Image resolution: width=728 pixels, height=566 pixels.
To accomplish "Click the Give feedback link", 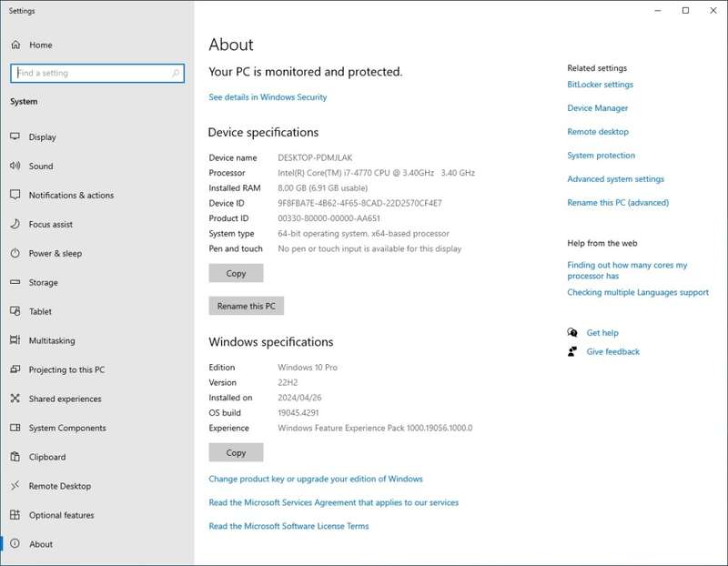I will [x=612, y=352].
